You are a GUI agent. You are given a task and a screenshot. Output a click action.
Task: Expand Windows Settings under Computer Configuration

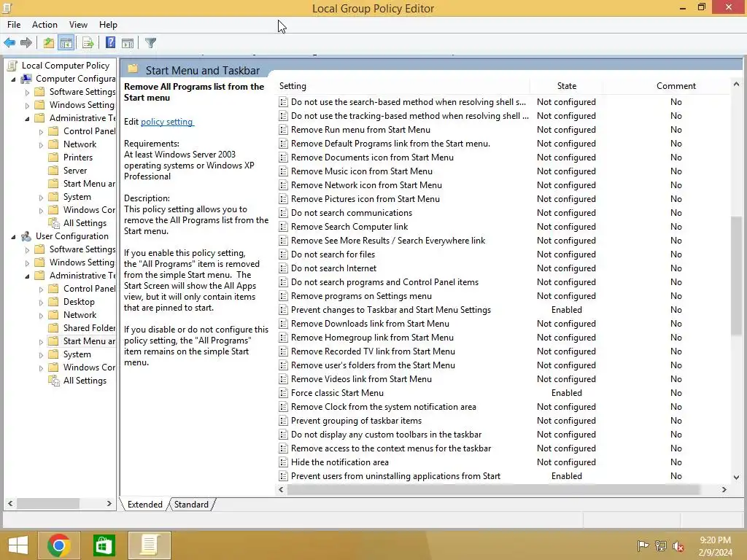[x=27, y=105]
